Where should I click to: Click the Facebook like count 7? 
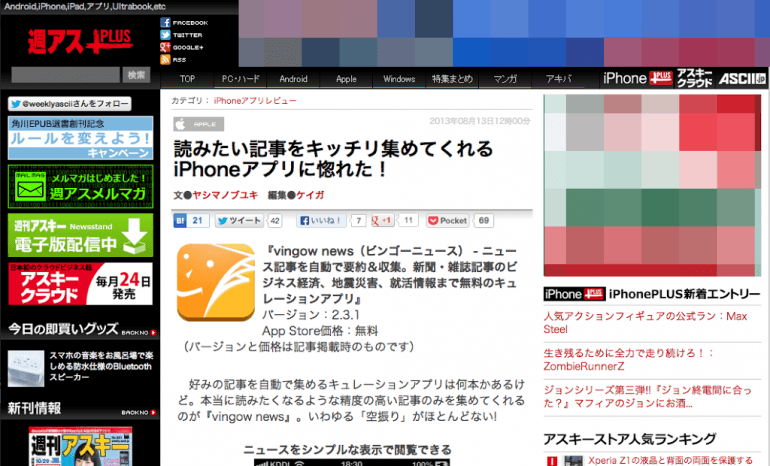(358, 220)
